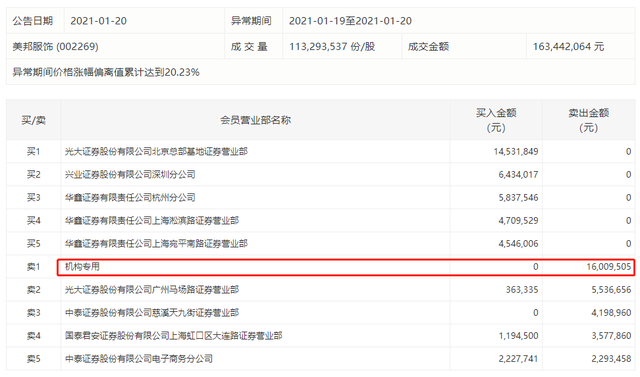Click the 异常期间 label

pyautogui.click(x=251, y=21)
